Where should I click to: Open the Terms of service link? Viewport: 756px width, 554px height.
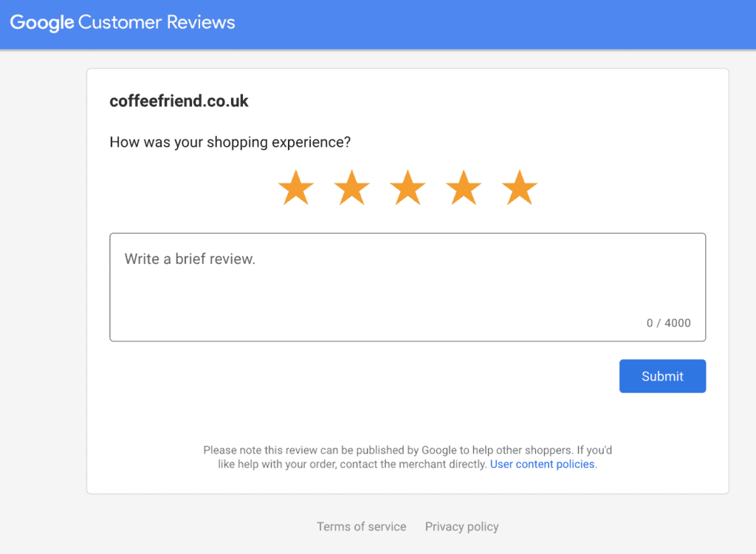click(x=361, y=527)
